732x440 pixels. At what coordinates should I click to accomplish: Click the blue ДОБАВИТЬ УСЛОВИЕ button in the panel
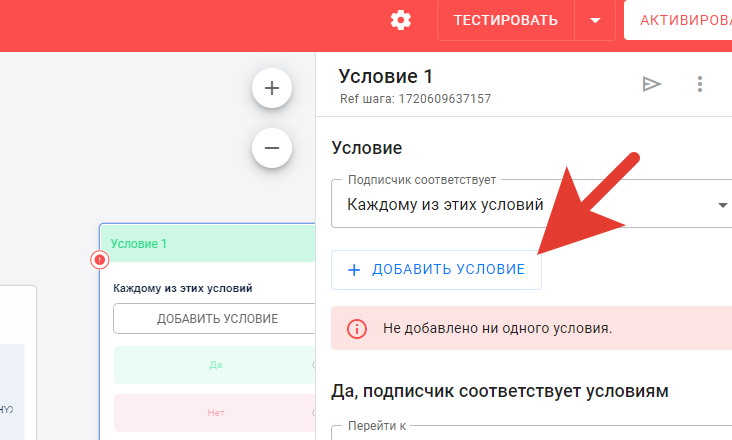point(436,270)
